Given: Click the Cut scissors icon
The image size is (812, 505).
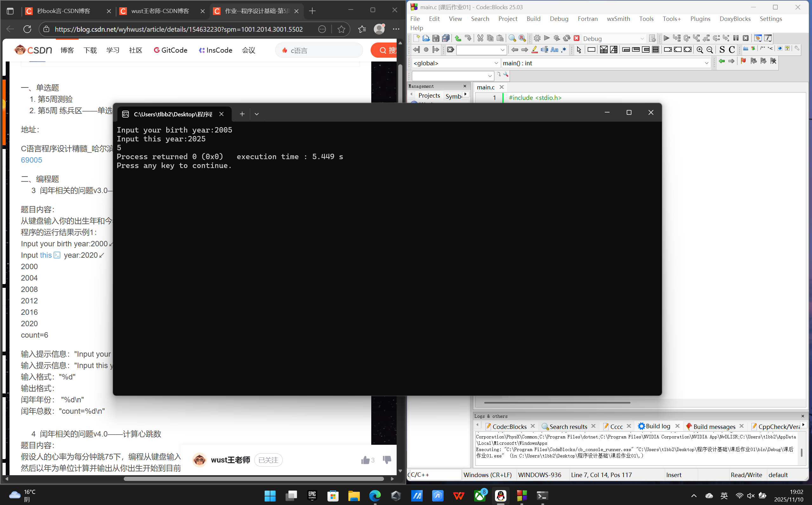Looking at the screenshot, I should coord(480,38).
